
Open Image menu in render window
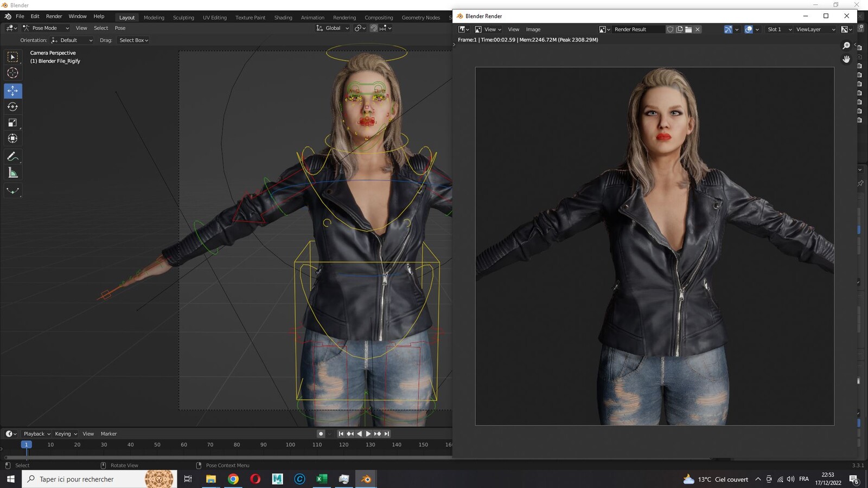[533, 29]
